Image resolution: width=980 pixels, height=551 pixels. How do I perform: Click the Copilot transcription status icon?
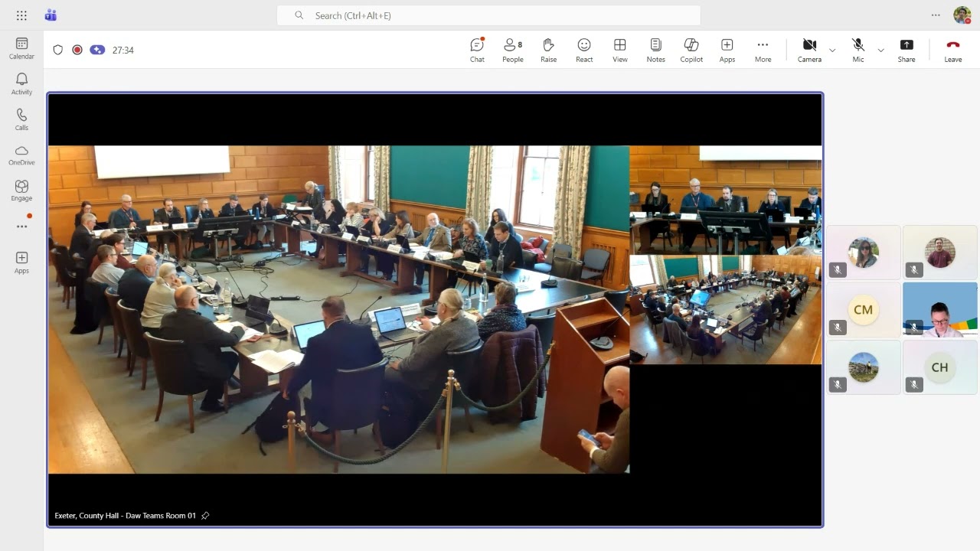pos(97,50)
